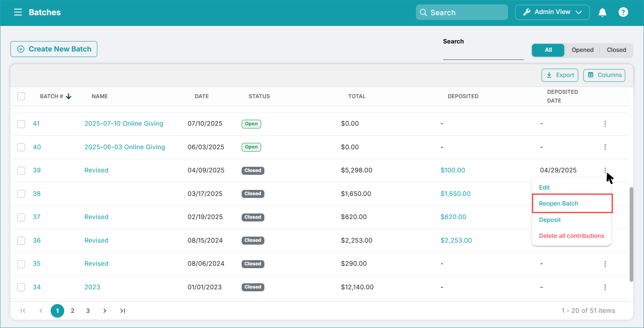Check the box for batch 41
This screenshot has width=644, height=328.
pyautogui.click(x=21, y=124)
